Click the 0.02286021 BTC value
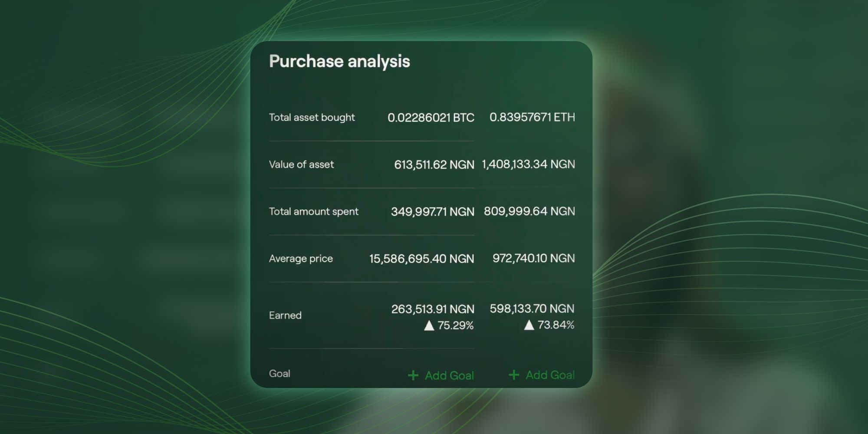This screenshot has height=434, width=868. point(431,117)
